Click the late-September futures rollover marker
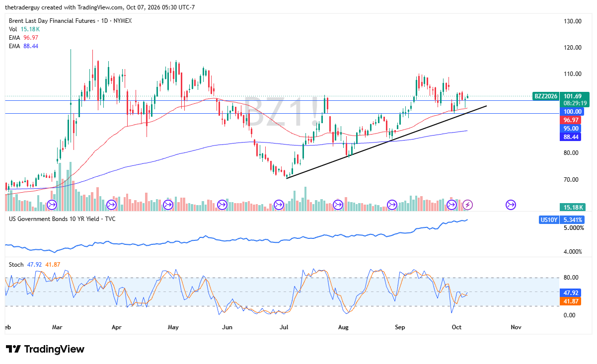 click(x=451, y=205)
